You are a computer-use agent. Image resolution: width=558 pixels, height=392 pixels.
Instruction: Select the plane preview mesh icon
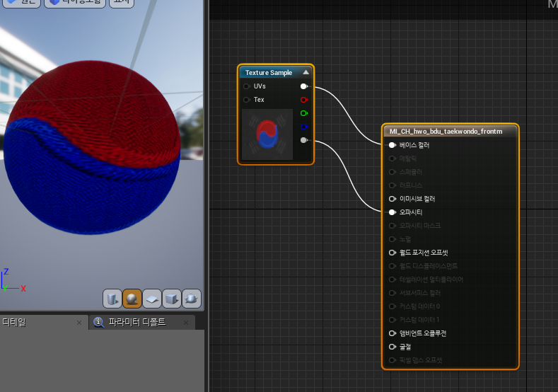coord(152,299)
